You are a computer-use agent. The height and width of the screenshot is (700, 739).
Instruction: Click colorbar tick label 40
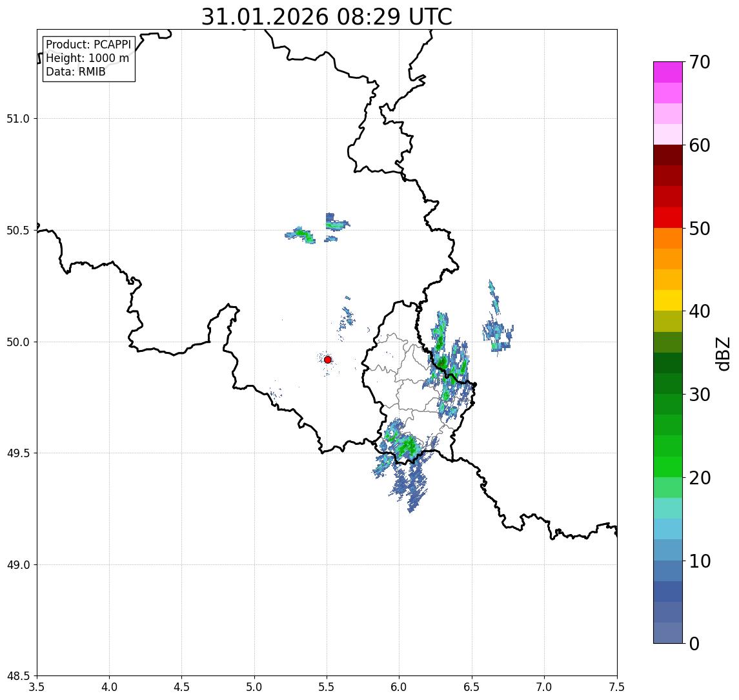(700, 311)
